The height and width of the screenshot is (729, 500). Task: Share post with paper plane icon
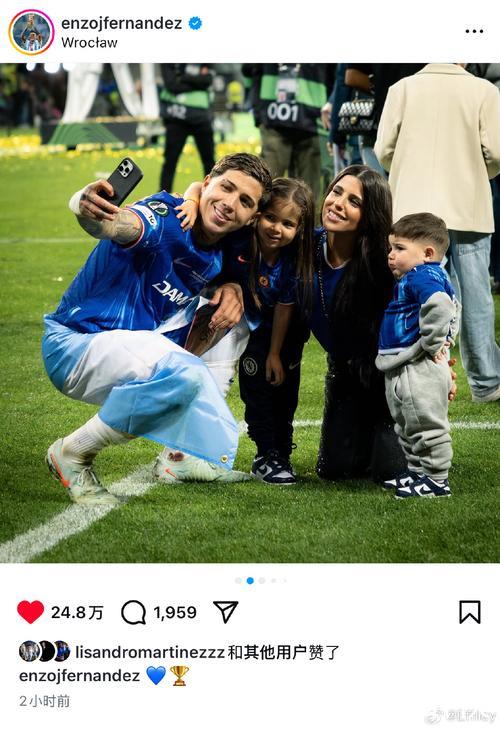coord(226,611)
